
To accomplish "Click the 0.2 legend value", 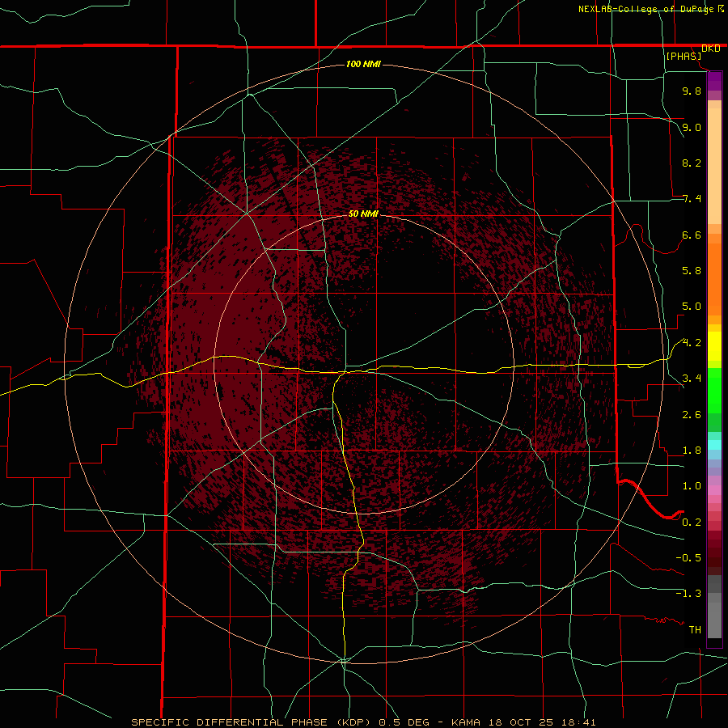I will (x=692, y=523).
